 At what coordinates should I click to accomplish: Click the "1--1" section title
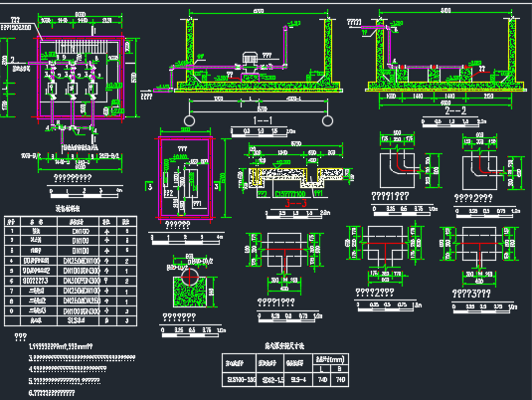263,120
